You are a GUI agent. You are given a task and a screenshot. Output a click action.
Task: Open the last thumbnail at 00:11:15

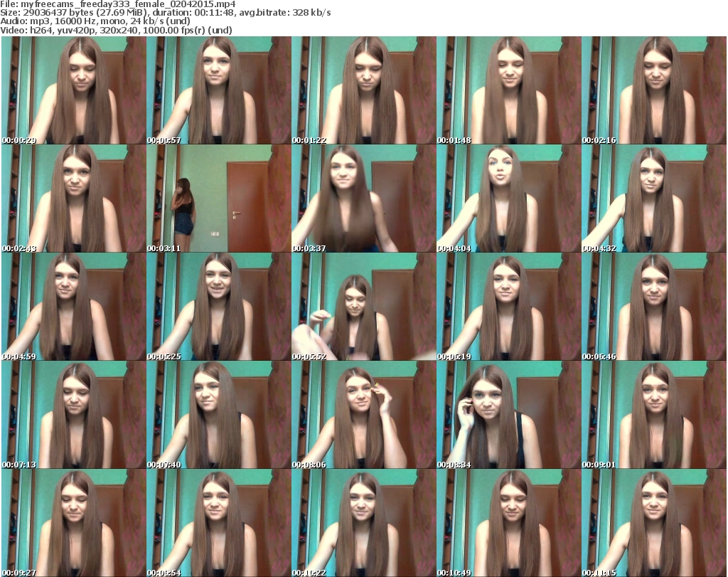pyautogui.click(x=653, y=523)
